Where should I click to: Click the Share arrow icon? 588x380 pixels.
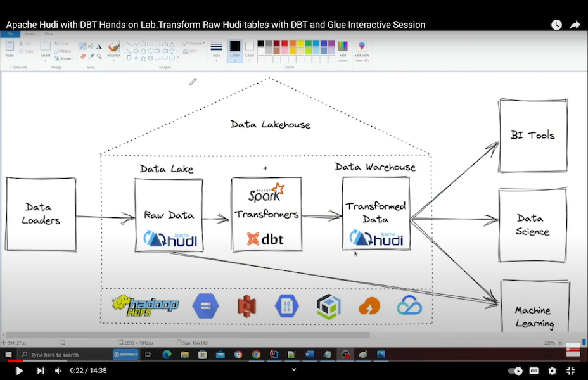(x=575, y=25)
